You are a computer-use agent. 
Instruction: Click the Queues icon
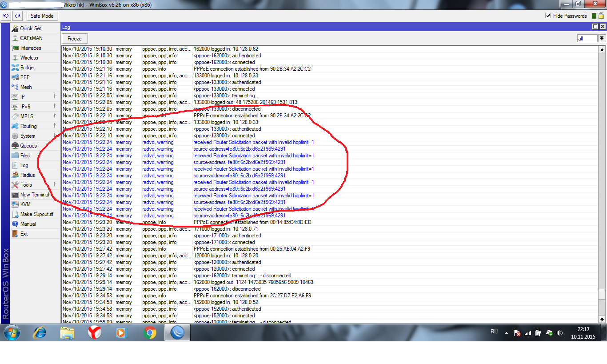(x=15, y=146)
